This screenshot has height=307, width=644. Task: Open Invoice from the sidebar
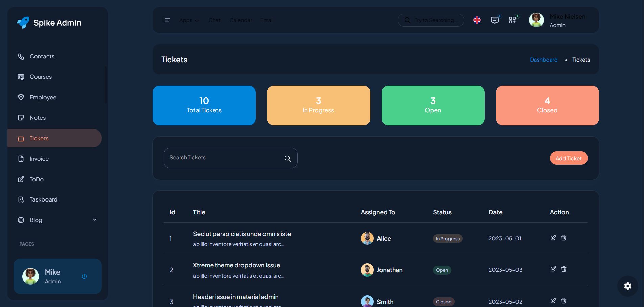[x=39, y=159]
